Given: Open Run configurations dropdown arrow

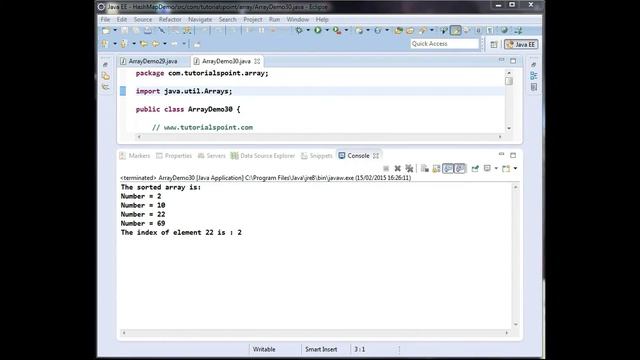Looking at the screenshot, I should pyautogui.click(x=327, y=30).
